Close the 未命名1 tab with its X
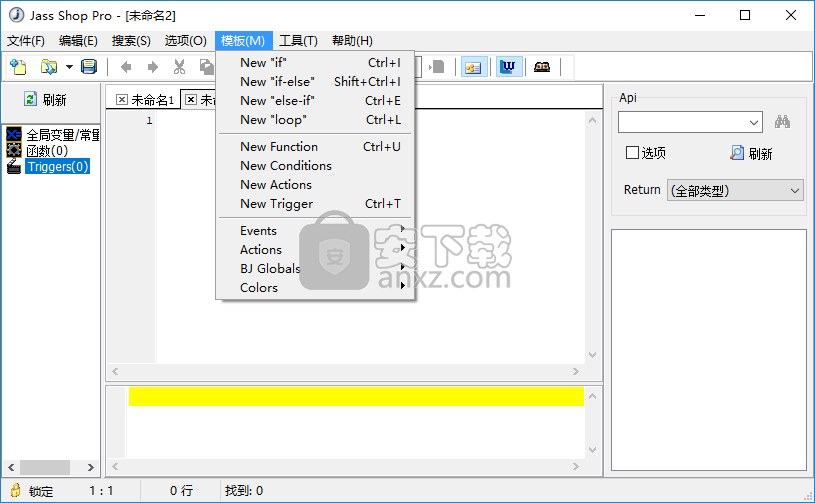Image resolution: width=815 pixels, height=503 pixels. tap(122, 99)
